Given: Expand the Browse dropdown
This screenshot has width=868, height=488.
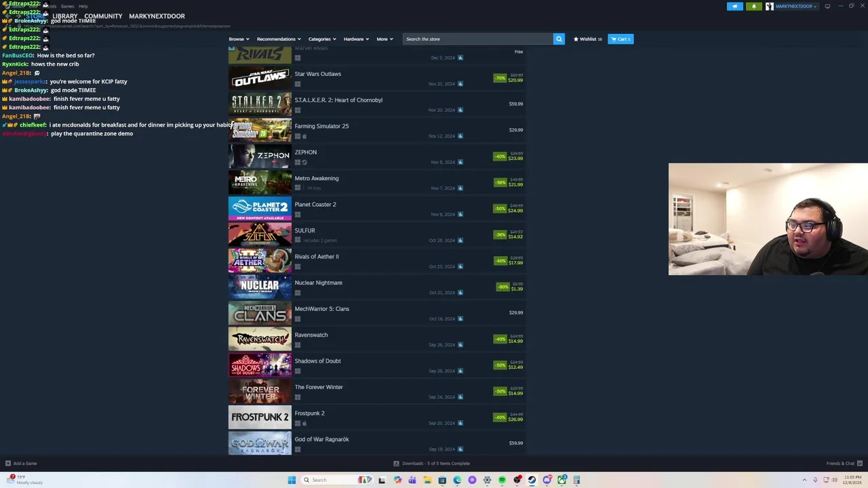Looking at the screenshot, I should pyautogui.click(x=239, y=39).
